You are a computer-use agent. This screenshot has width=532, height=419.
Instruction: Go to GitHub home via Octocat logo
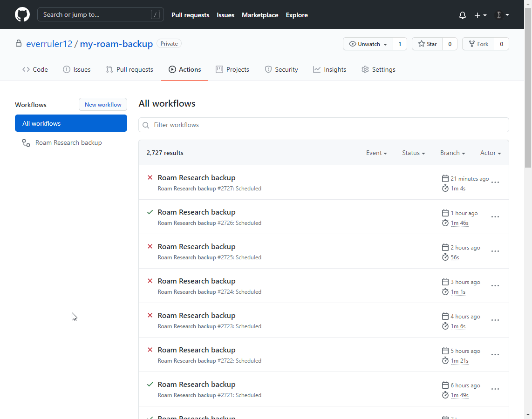(22, 14)
